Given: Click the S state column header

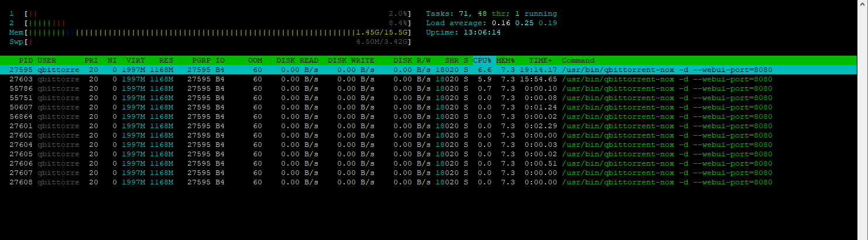Looking at the screenshot, I should click(466, 60).
